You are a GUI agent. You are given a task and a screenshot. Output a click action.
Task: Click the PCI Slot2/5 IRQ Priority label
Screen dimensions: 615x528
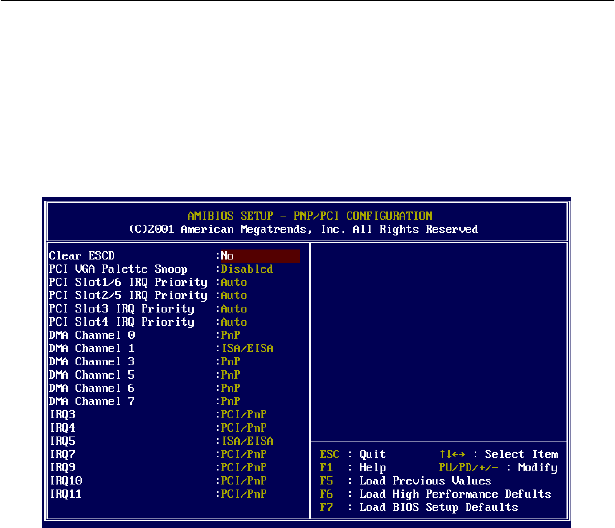point(128,295)
